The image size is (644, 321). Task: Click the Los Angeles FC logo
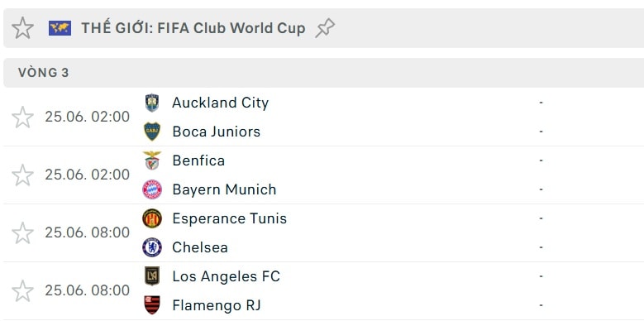point(152,276)
